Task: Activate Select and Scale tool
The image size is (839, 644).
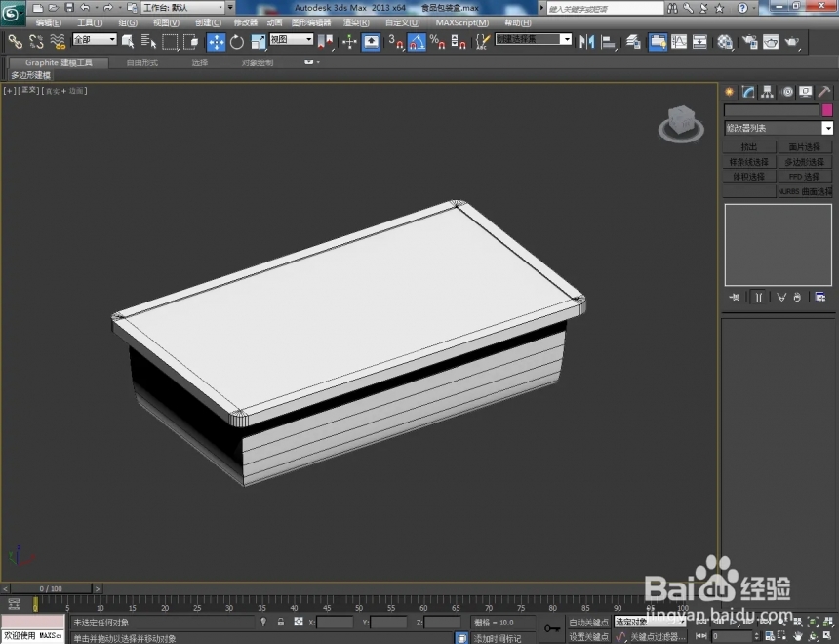Action: click(x=258, y=42)
